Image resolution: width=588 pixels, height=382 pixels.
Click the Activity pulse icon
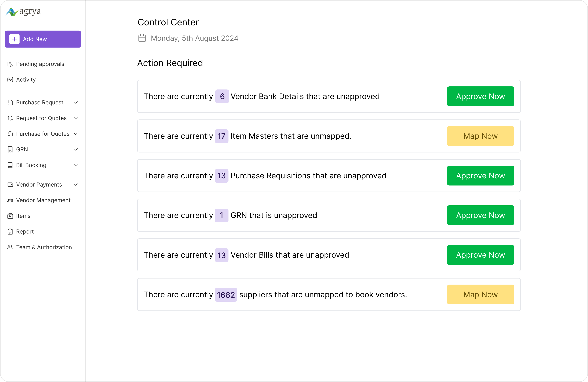point(10,79)
